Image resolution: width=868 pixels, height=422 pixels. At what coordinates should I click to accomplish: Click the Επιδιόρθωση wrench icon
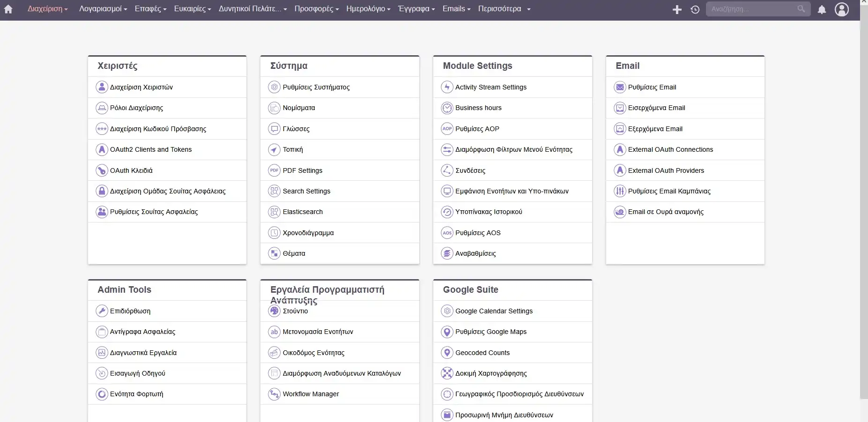[x=102, y=311]
